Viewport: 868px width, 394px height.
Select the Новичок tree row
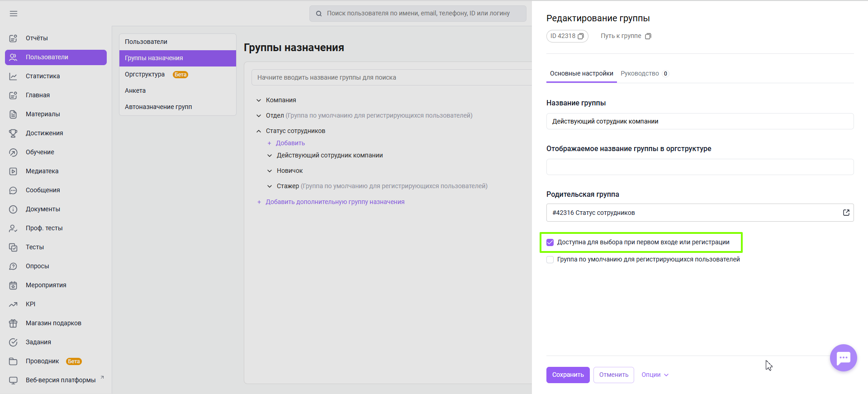[x=290, y=171]
